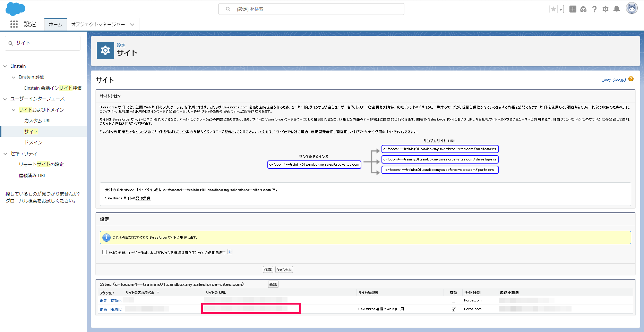Click 編集 in the training01 site row
This screenshot has width=644, height=332.
tap(103, 309)
